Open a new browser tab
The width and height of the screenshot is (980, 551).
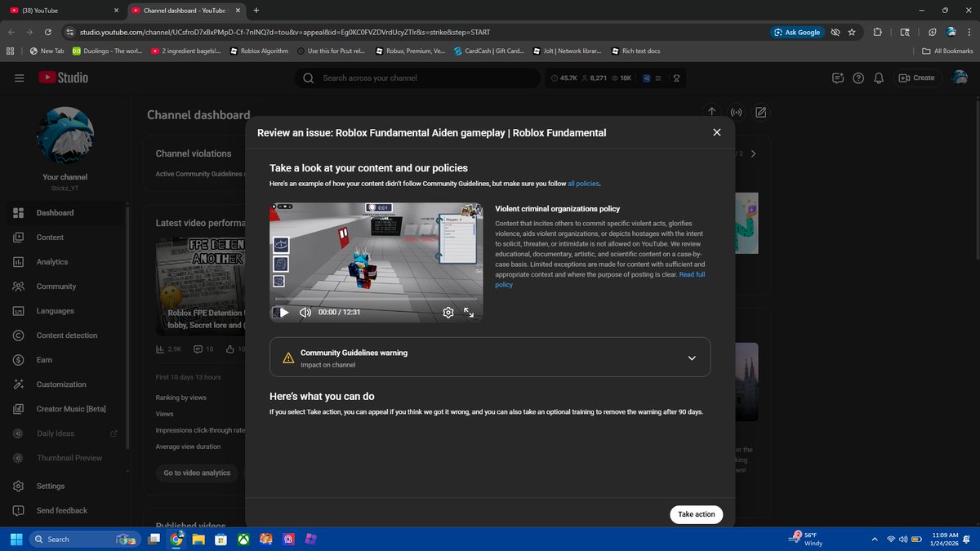(x=256, y=11)
